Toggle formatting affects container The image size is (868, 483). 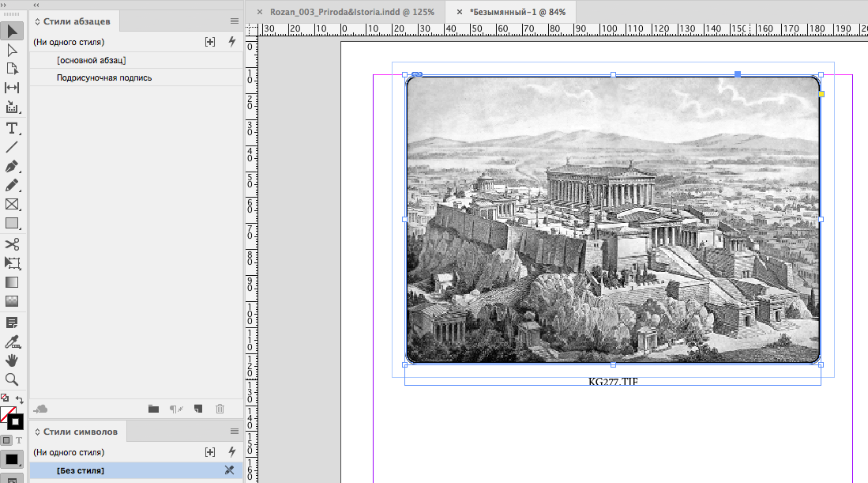point(6,440)
